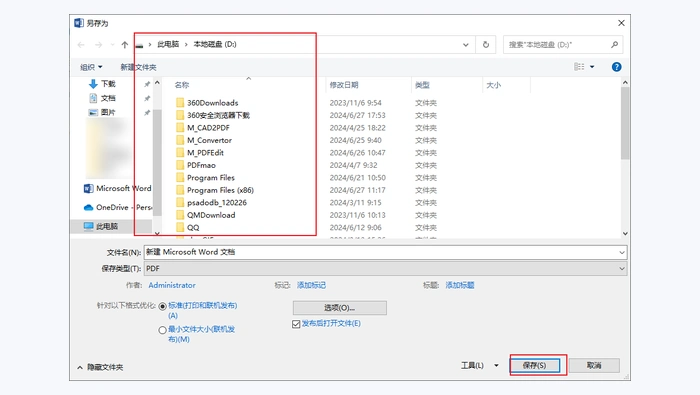Click the file list scroll down arrow
Image resolution: width=700 pixels, height=395 pixels.
625,233
